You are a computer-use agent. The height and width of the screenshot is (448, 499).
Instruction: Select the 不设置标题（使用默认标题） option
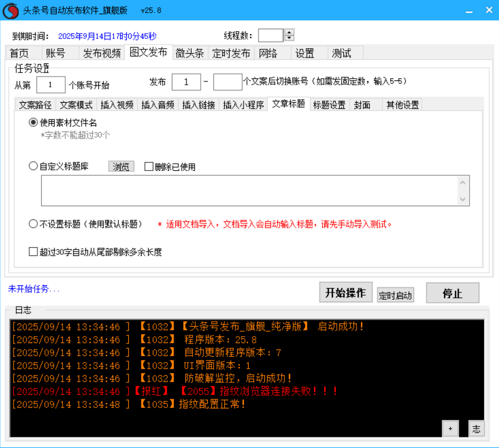click(x=33, y=224)
